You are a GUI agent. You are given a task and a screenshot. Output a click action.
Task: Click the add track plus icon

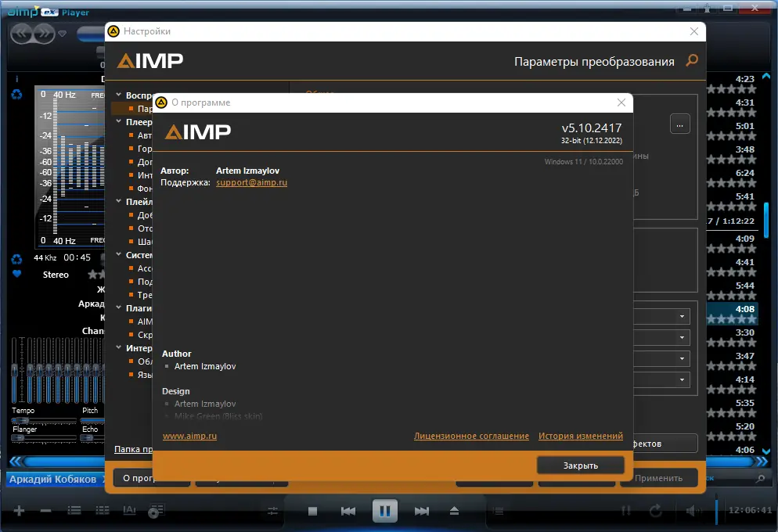(17, 510)
